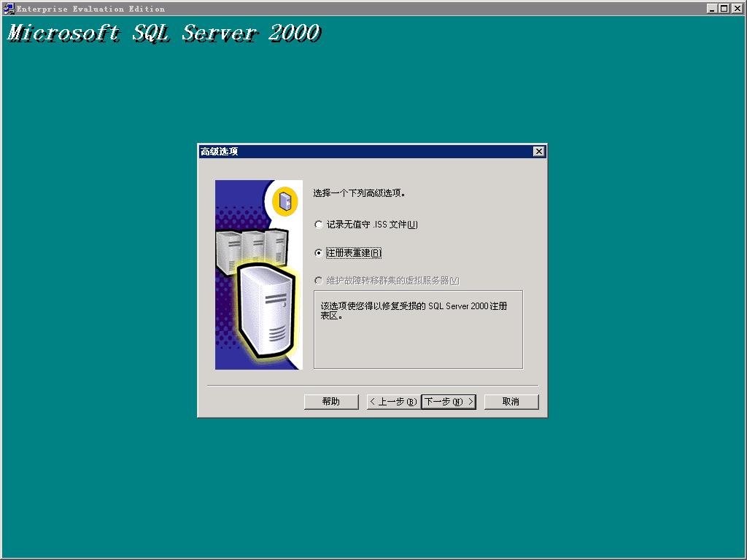
Task: Click the 帮助 button
Action: (331, 402)
